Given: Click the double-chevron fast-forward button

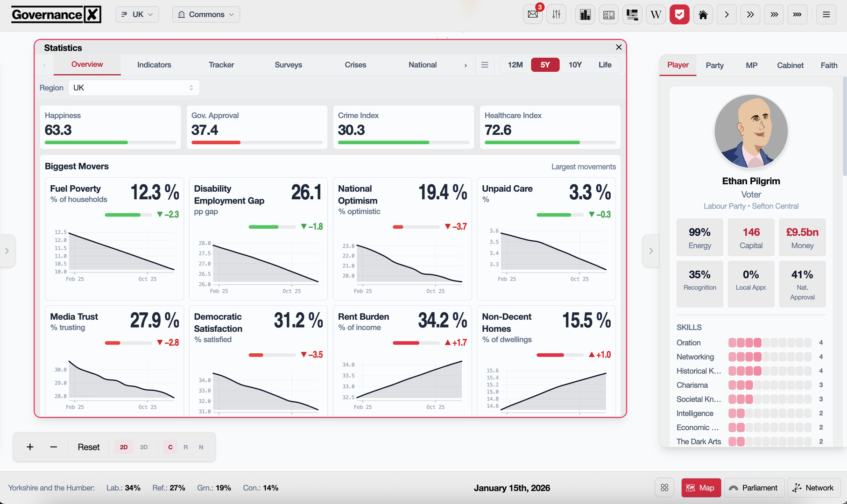Looking at the screenshot, I should pyautogui.click(x=750, y=14).
